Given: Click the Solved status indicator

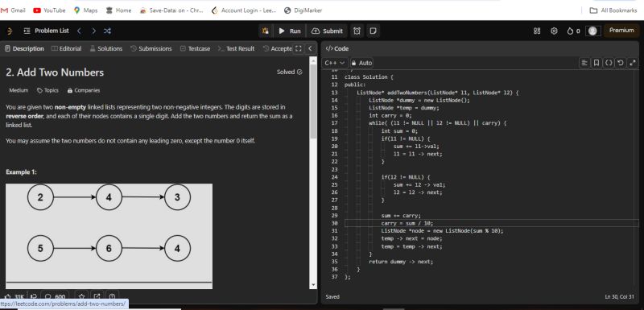Looking at the screenshot, I should pos(290,72).
